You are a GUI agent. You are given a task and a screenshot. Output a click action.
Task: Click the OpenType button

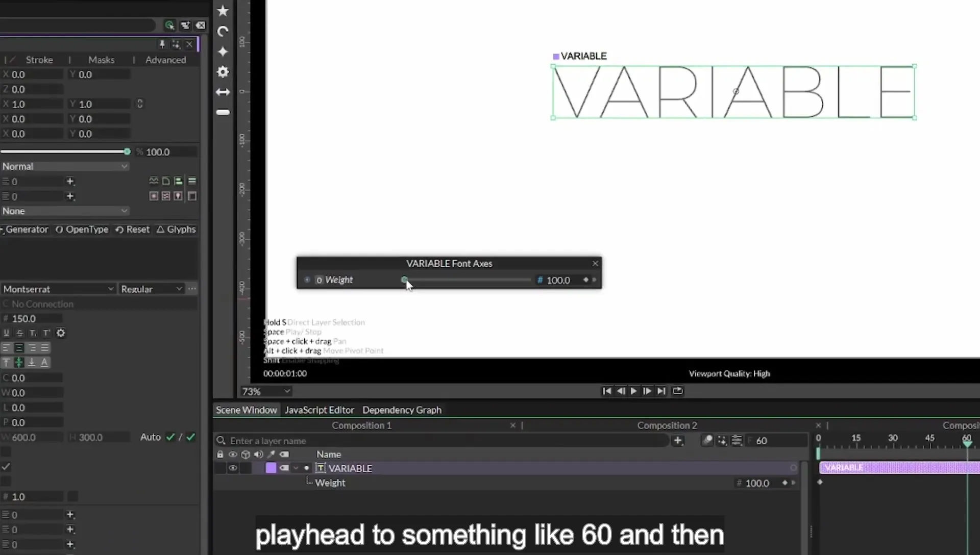point(82,230)
